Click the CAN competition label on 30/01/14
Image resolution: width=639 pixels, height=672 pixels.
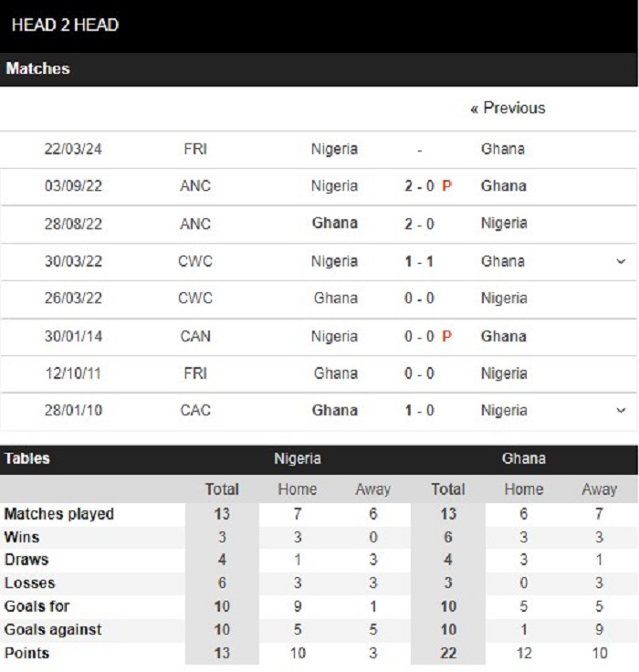click(x=195, y=336)
